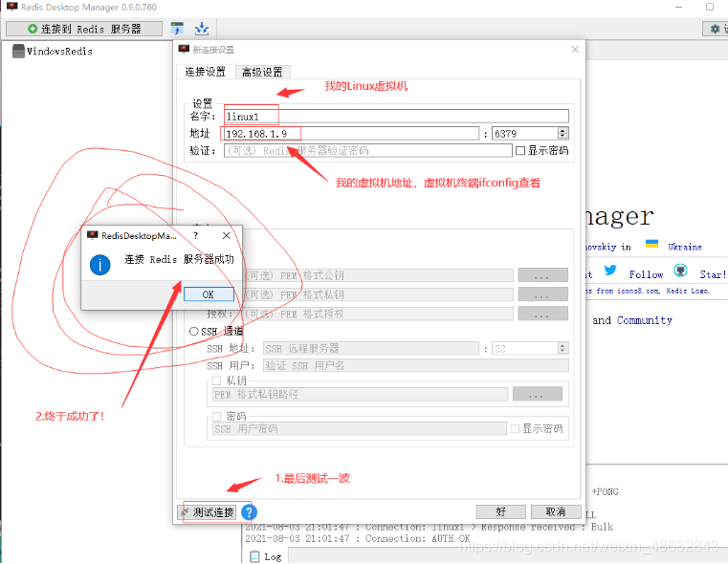The image size is (728, 564).
Task: Select the SSH 通道 radio button
Action: [193, 331]
